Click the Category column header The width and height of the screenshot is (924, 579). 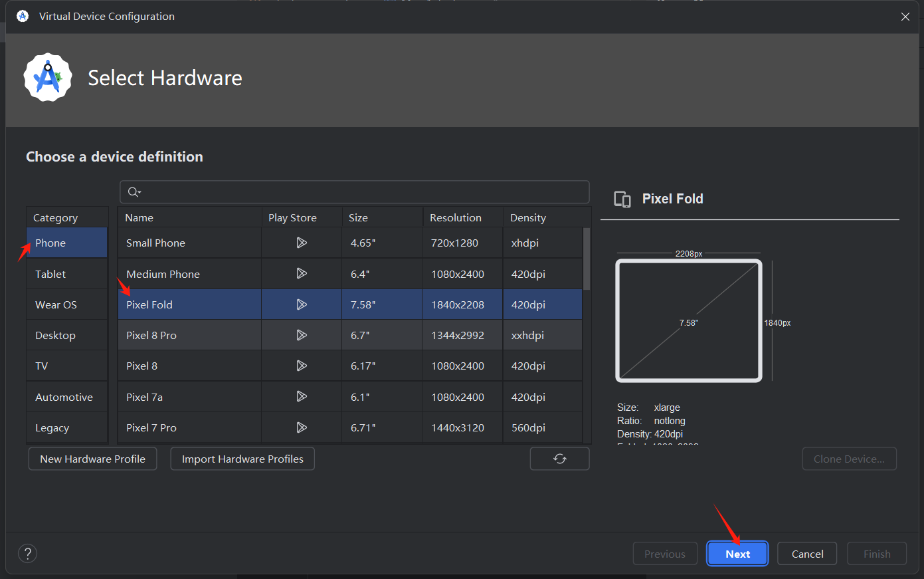pos(67,217)
